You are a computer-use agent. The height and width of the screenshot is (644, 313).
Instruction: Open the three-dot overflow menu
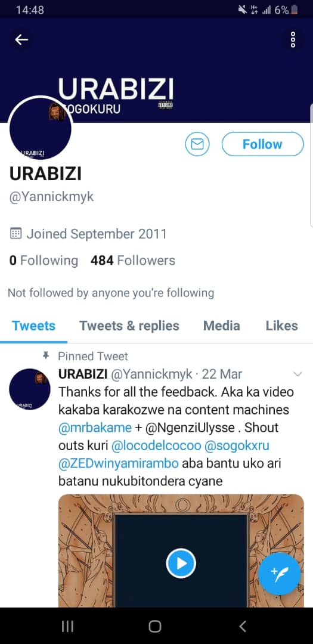293,39
